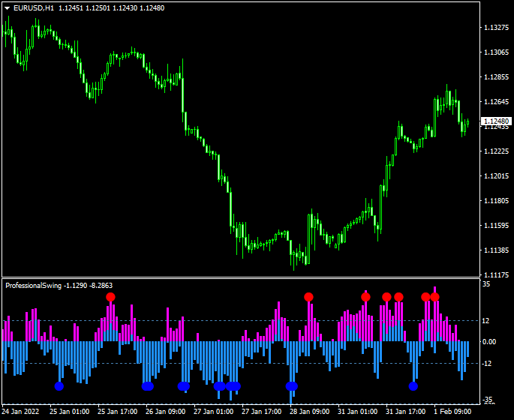514x420 pixels.
Task: Click the current price tag 1.12480
Action: coord(496,121)
